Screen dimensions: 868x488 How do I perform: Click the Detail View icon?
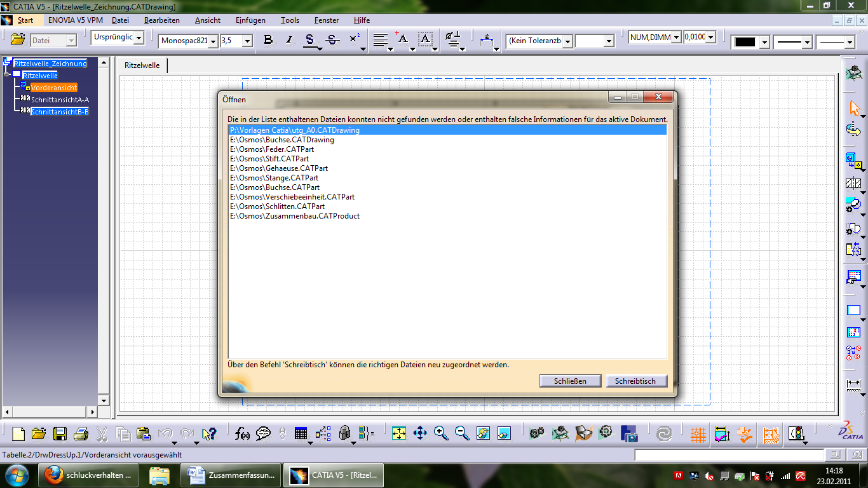click(854, 205)
